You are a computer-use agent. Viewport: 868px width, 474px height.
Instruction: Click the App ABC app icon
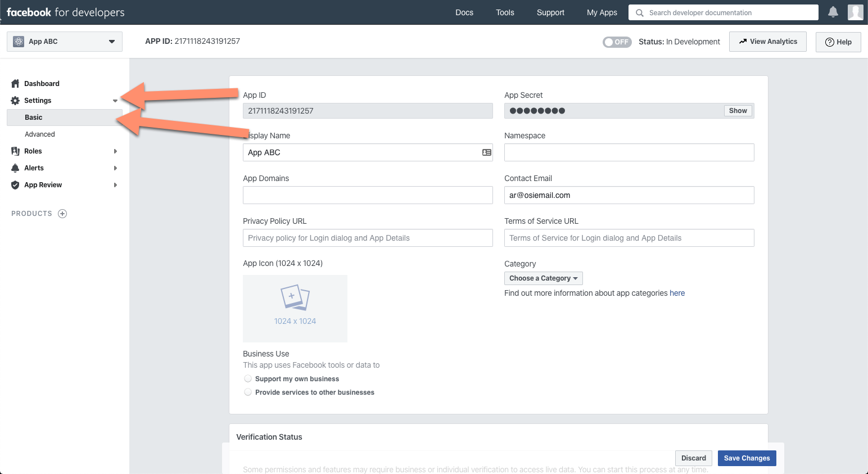pyautogui.click(x=19, y=42)
